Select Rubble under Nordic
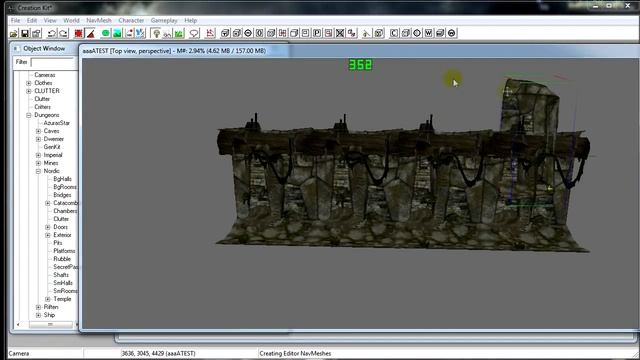 tap(62, 259)
